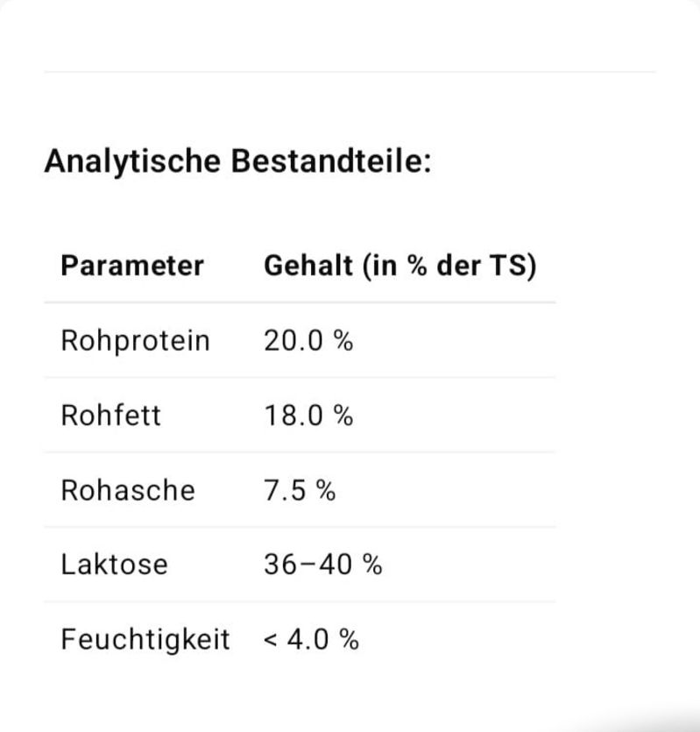Click the less-than symbol in Feuchtigkeit row

pyautogui.click(x=271, y=641)
